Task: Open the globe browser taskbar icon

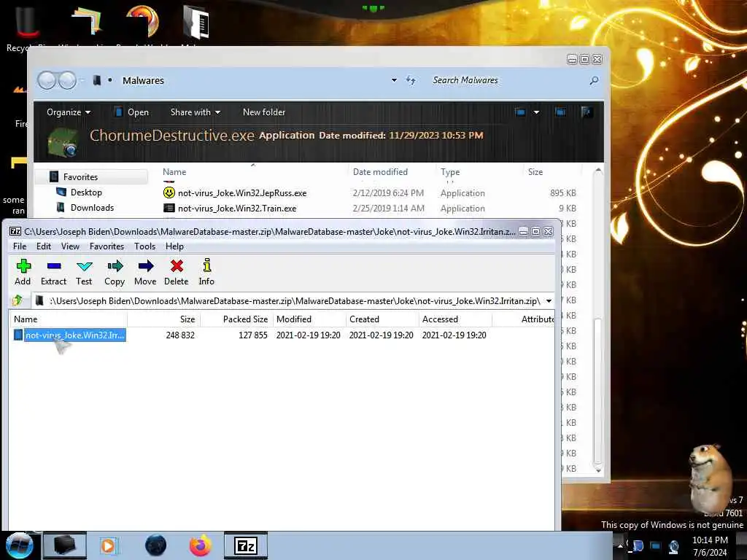Action: coord(156,545)
